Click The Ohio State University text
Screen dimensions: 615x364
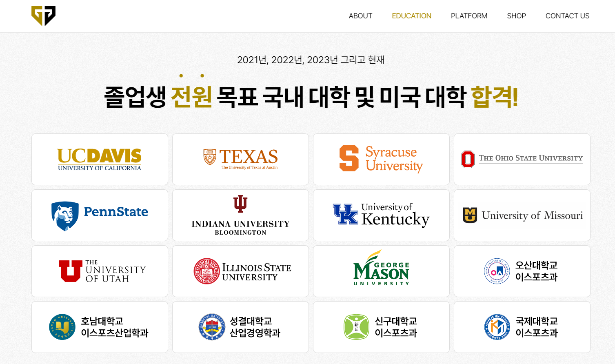(531, 158)
